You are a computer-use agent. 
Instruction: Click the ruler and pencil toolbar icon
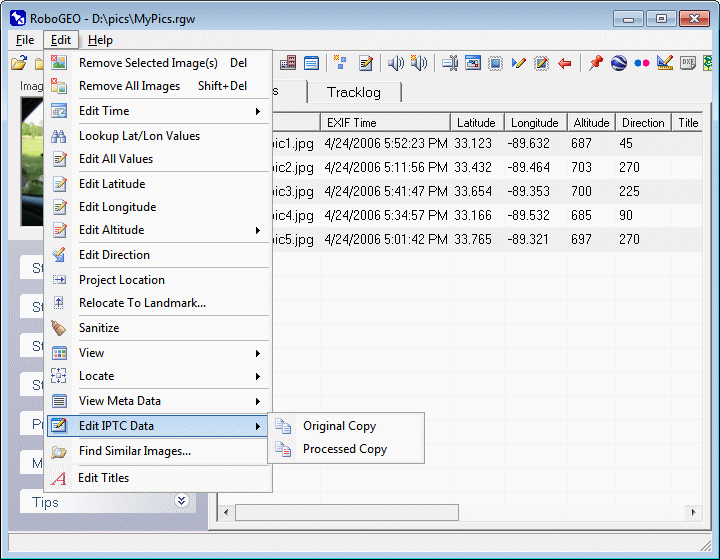pyautogui.click(x=665, y=63)
